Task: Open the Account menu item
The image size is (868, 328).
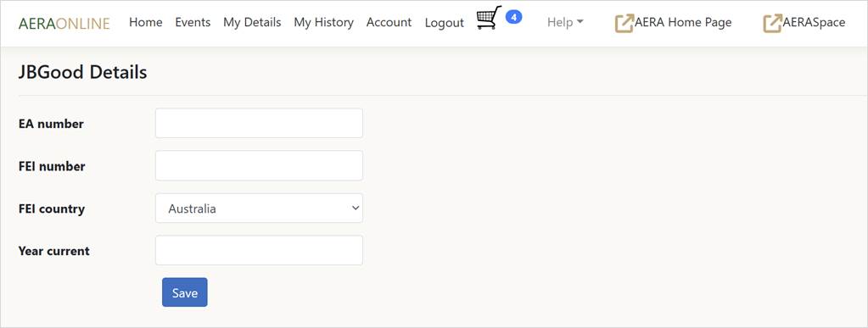Action: point(389,22)
